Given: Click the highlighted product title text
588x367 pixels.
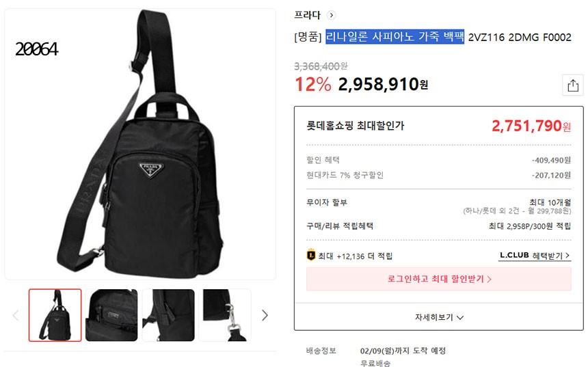Looking at the screenshot, I should click(395, 37).
